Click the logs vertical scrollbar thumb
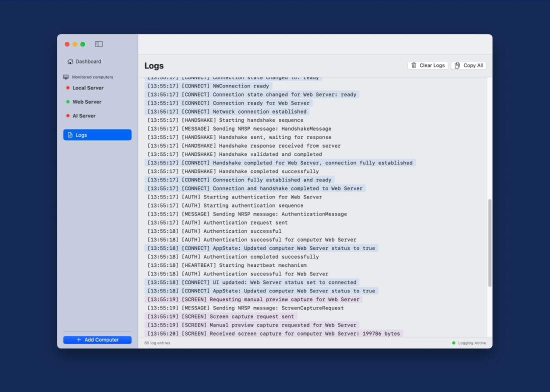 click(489, 243)
